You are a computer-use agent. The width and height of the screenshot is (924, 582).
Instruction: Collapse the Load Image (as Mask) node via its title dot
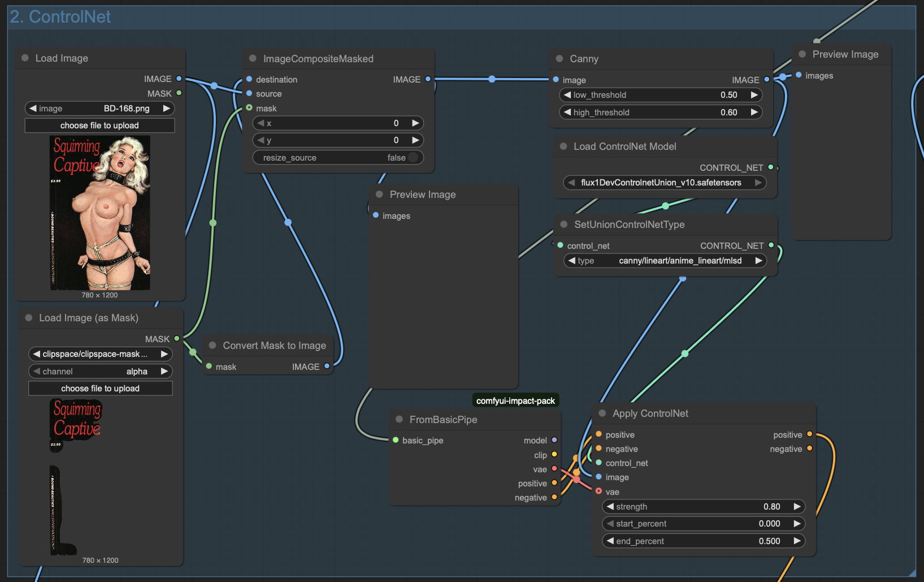pyautogui.click(x=29, y=317)
